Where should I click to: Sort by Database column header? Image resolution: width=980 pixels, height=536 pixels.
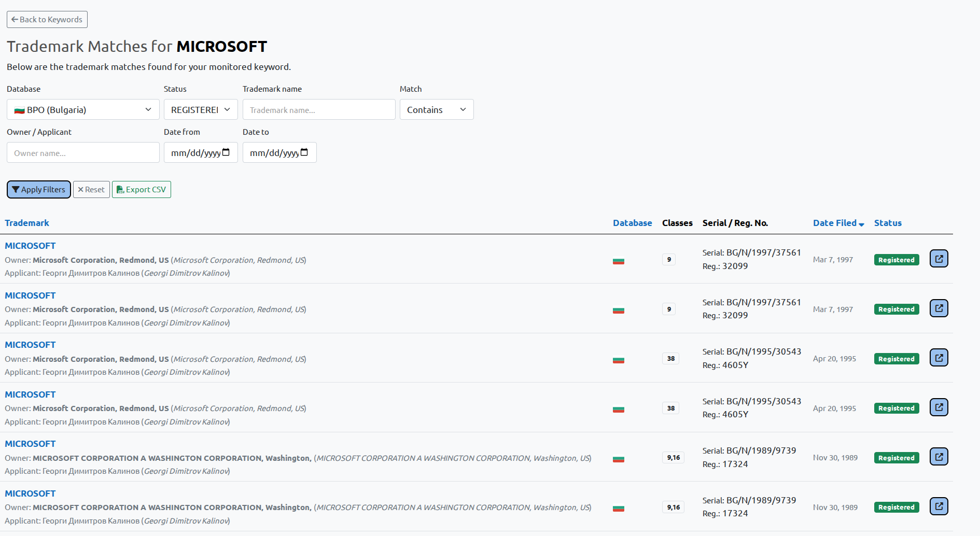(632, 223)
